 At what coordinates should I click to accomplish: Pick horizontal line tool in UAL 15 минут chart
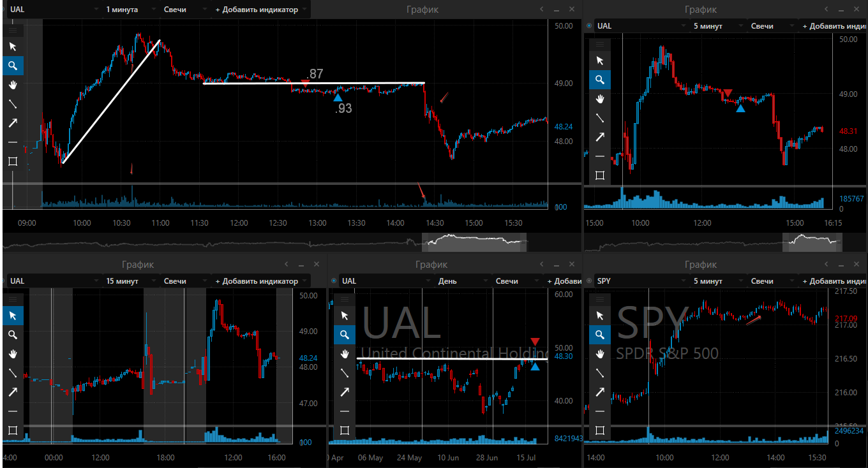(13, 411)
